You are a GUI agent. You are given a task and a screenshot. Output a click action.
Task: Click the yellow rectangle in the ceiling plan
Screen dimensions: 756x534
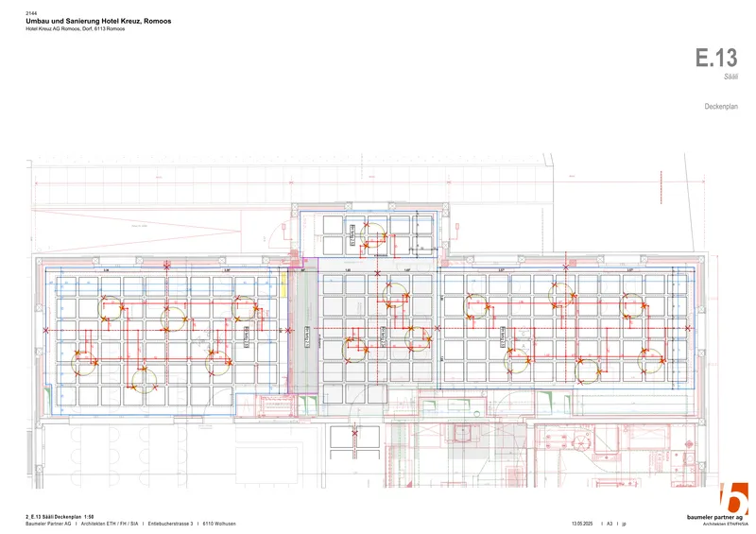pos(283,287)
